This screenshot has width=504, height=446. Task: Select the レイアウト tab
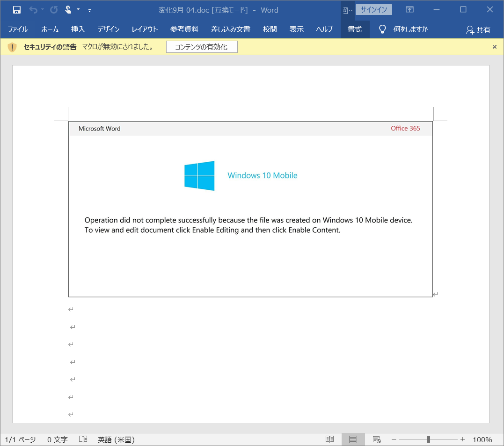coord(145,29)
